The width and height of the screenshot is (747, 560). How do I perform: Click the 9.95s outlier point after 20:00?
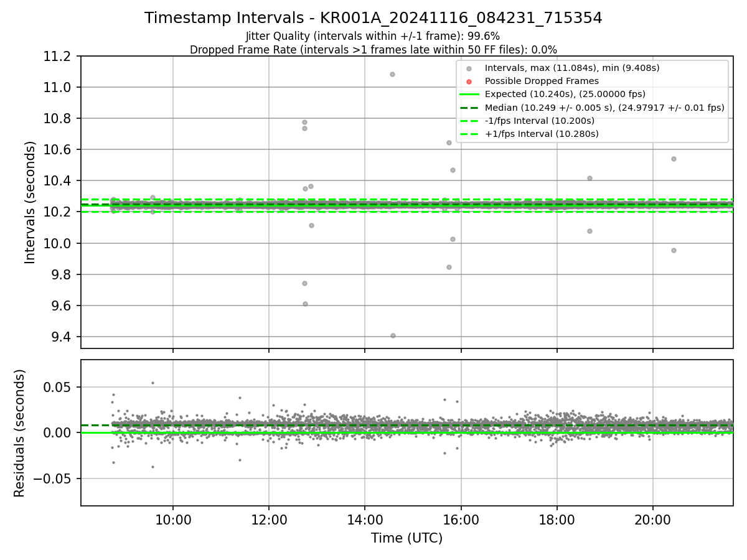674,250
